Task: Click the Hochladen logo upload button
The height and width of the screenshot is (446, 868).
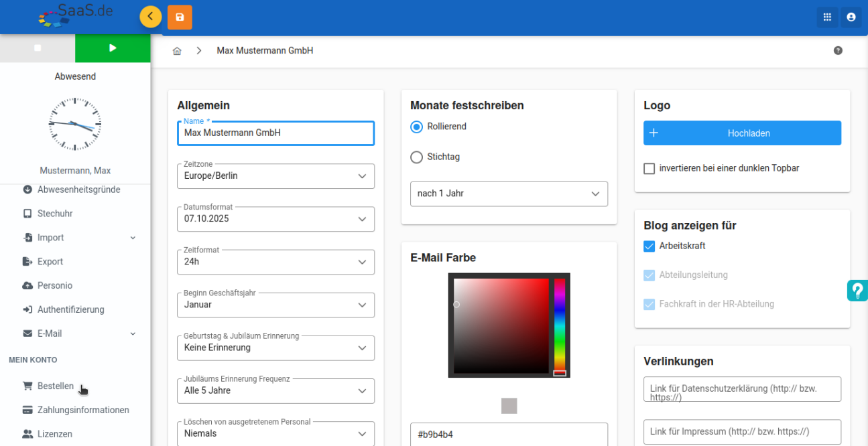Action: [742, 133]
